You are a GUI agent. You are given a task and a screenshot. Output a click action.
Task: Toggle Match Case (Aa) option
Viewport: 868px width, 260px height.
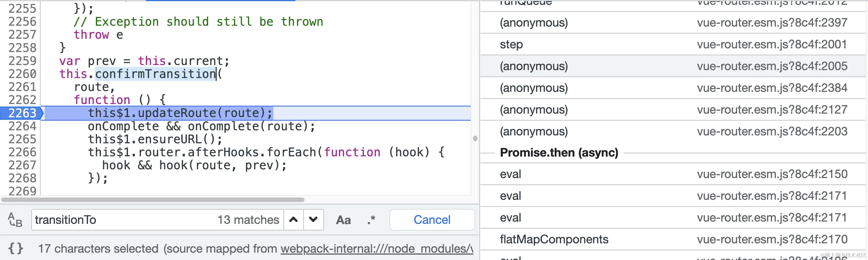[x=343, y=220]
